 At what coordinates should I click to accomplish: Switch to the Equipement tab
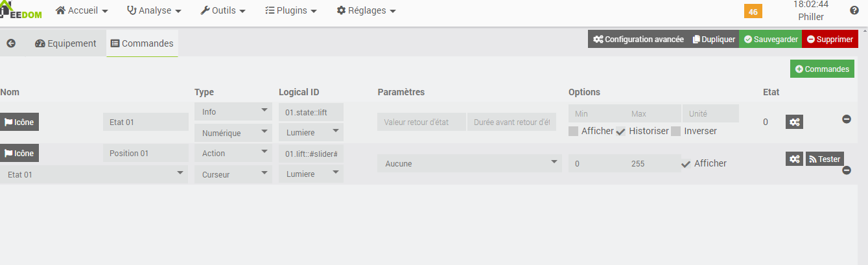(66, 43)
